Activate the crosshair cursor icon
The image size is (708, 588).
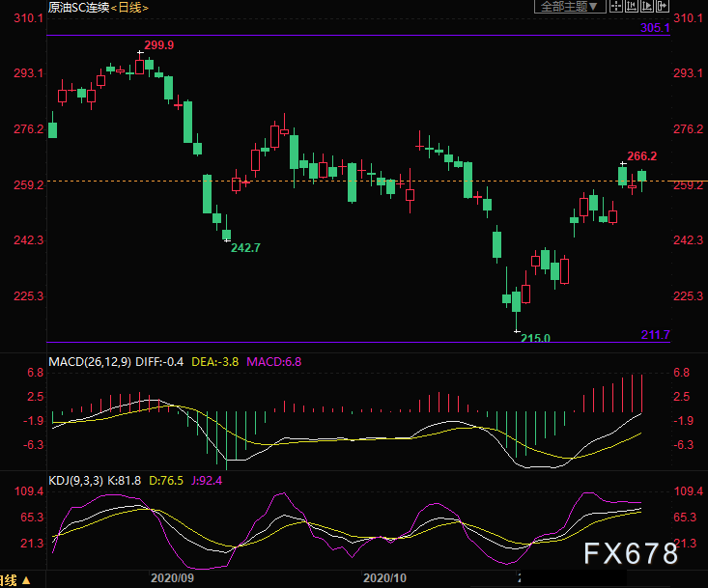click(616, 7)
